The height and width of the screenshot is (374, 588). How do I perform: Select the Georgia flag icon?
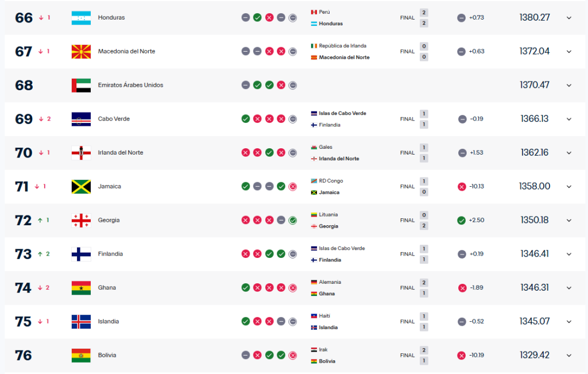pyautogui.click(x=81, y=220)
